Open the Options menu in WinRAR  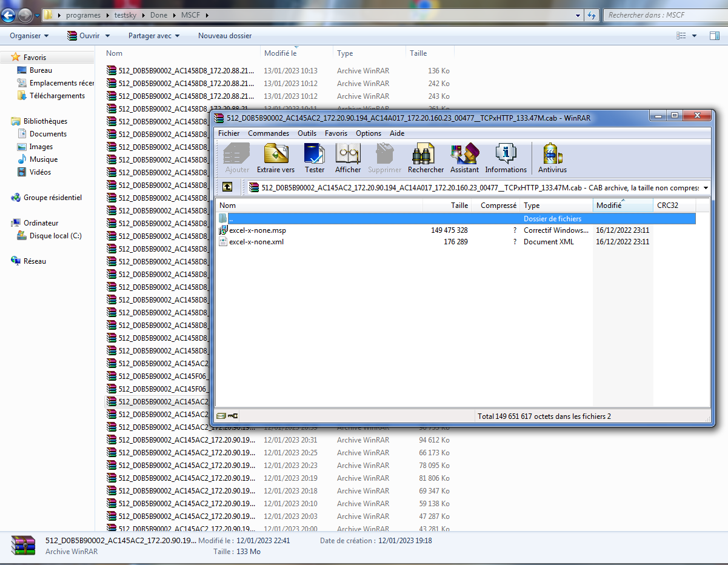point(369,133)
